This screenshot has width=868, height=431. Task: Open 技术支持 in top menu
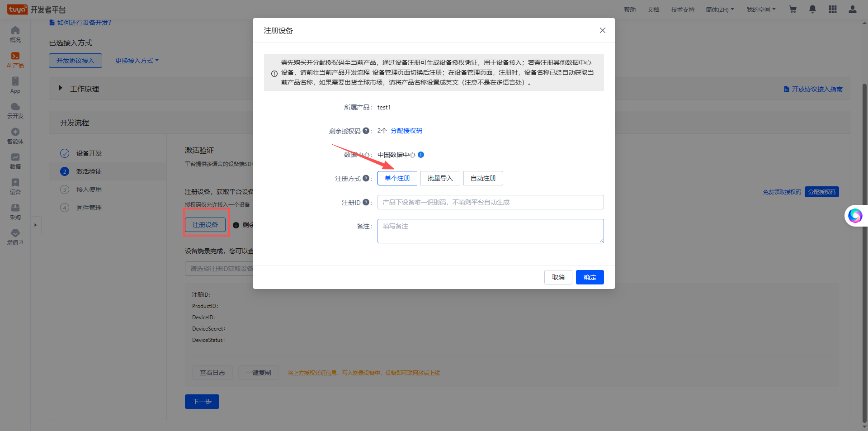(x=683, y=9)
